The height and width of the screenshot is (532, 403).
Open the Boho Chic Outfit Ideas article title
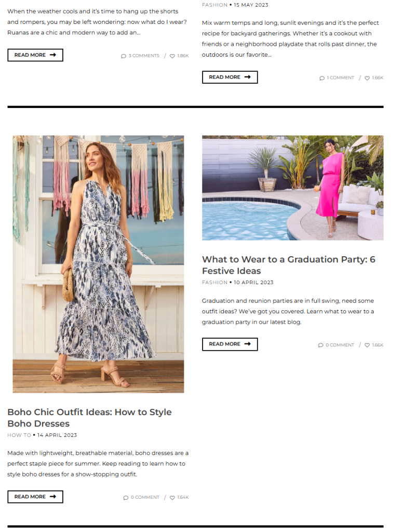pyautogui.click(x=89, y=418)
